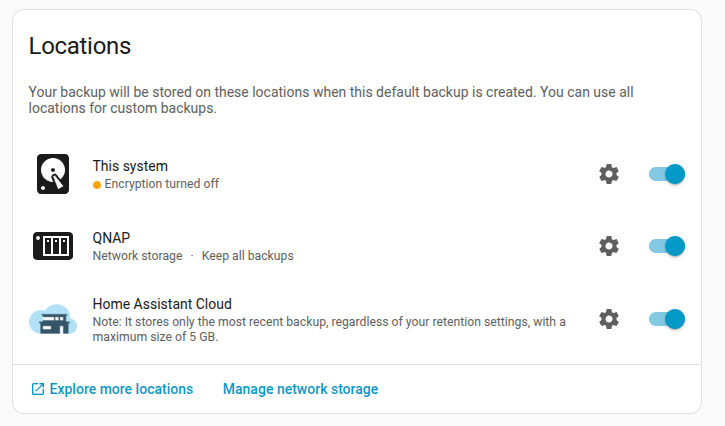This screenshot has height=426, width=725.
Task: Click the QNAP location title
Action: pyautogui.click(x=111, y=238)
